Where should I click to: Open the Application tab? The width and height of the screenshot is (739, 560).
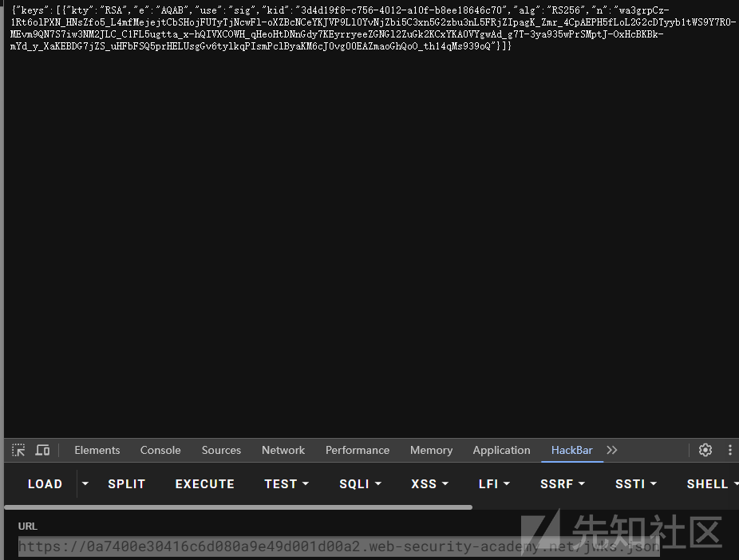501,450
